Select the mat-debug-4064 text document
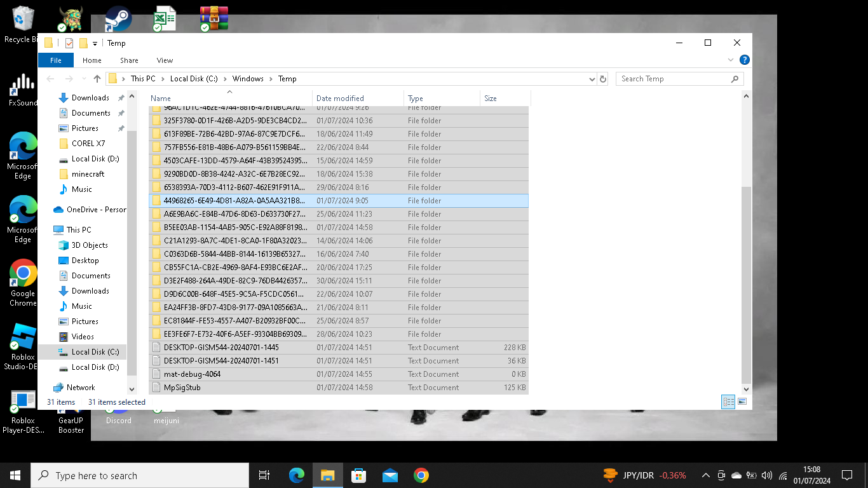This screenshot has width=868, height=488. click(x=339, y=374)
